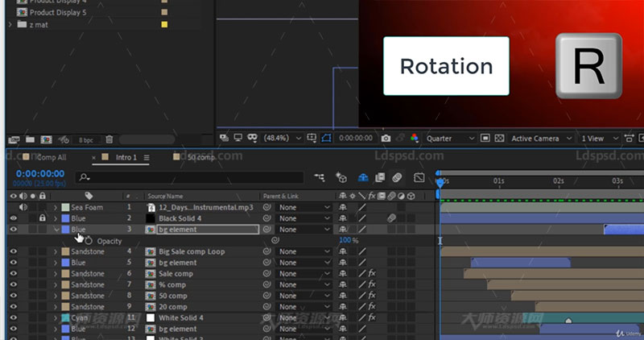The height and width of the screenshot is (340, 644).
Task: Open the Graph Editor
Action: [x=419, y=177]
